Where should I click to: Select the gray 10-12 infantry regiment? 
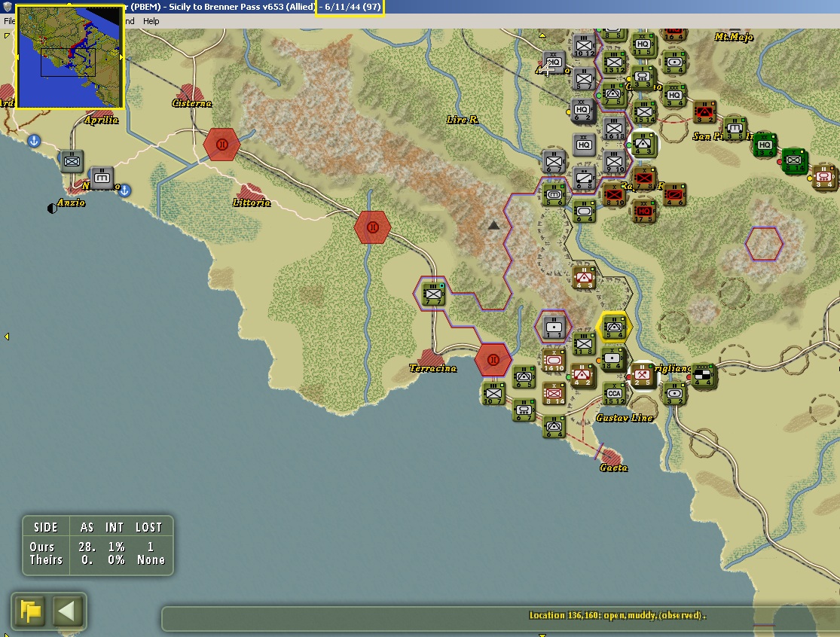584,45
